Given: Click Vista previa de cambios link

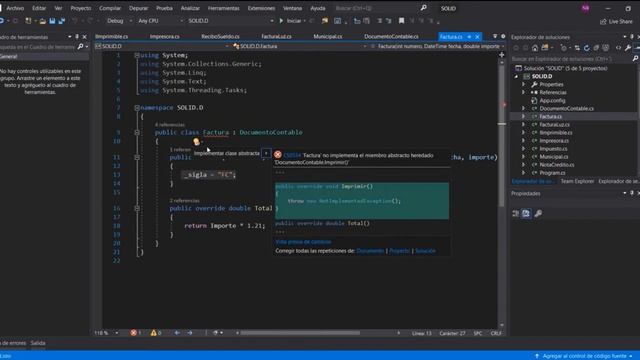Looking at the screenshot, I should pyautogui.click(x=303, y=242).
